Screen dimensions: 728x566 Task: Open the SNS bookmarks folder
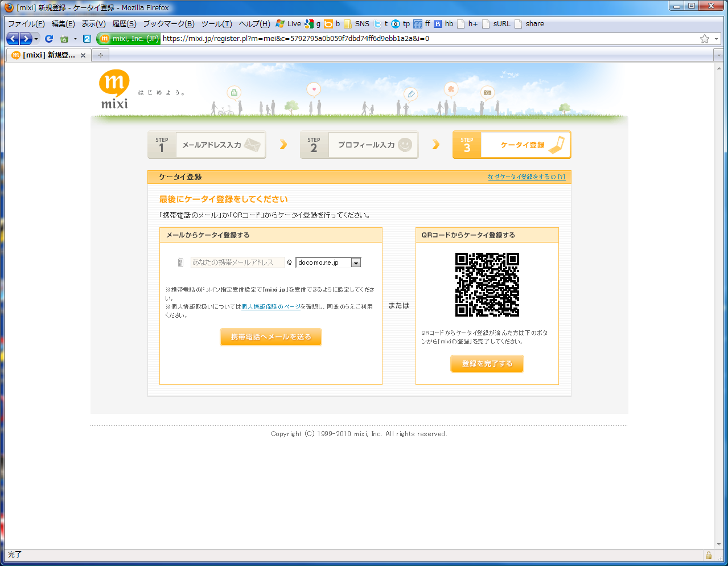[356, 24]
